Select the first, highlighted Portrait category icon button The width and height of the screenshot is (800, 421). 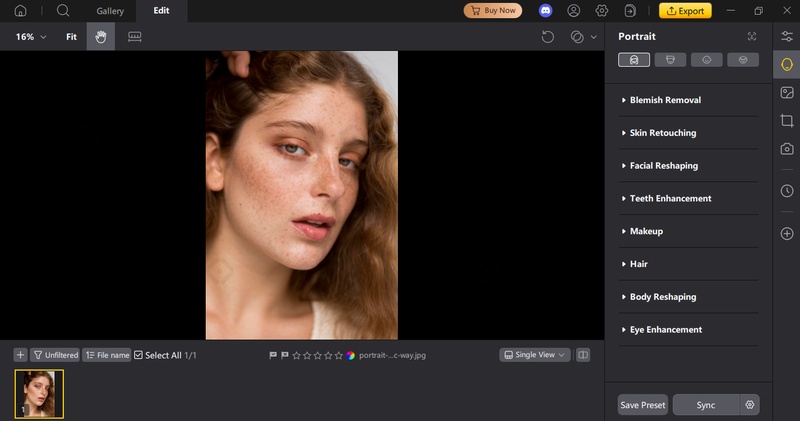click(634, 60)
